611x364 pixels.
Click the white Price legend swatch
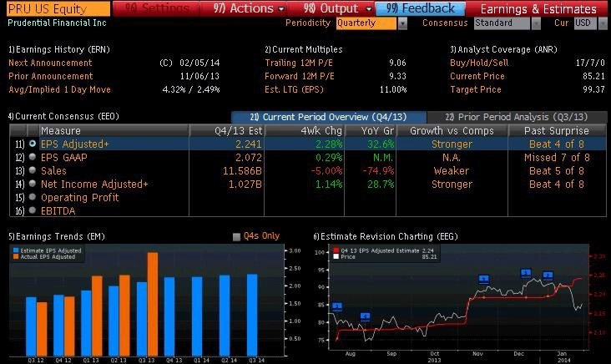click(x=336, y=257)
